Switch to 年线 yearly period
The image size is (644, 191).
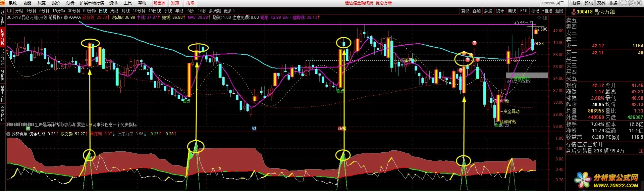pyautogui.click(x=179, y=11)
